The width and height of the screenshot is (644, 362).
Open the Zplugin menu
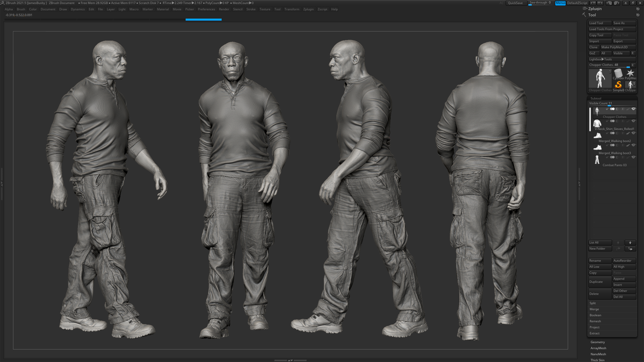pyautogui.click(x=308, y=9)
